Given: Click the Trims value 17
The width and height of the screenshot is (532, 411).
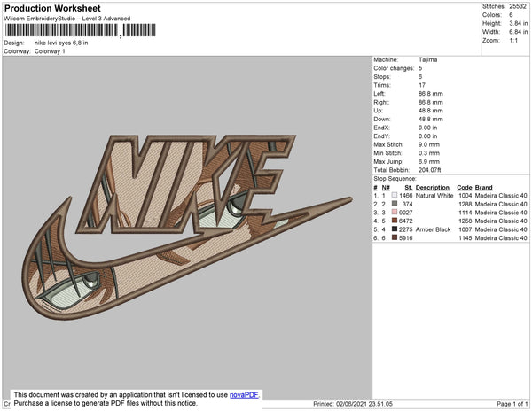Looking at the screenshot, I should pos(422,85).
